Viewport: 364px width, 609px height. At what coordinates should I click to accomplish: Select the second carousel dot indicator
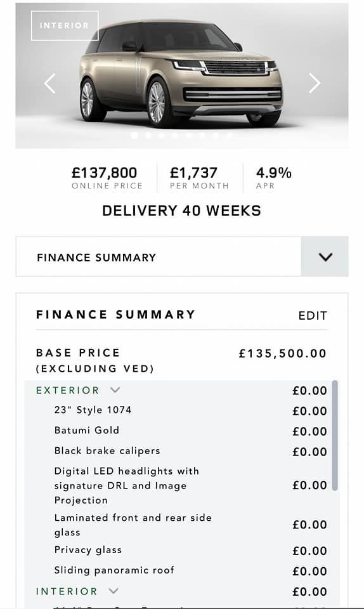click(x=148, y=135)
